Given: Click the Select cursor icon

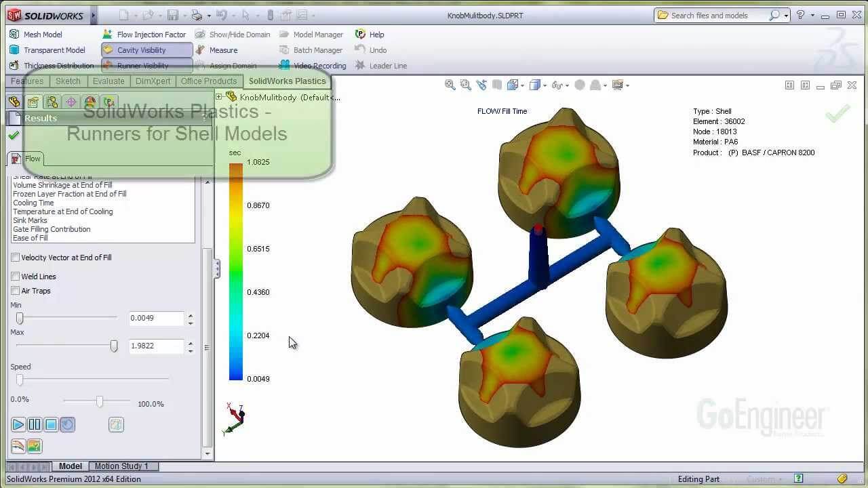Looking at the screenshot, I should (x=245, y=15).
